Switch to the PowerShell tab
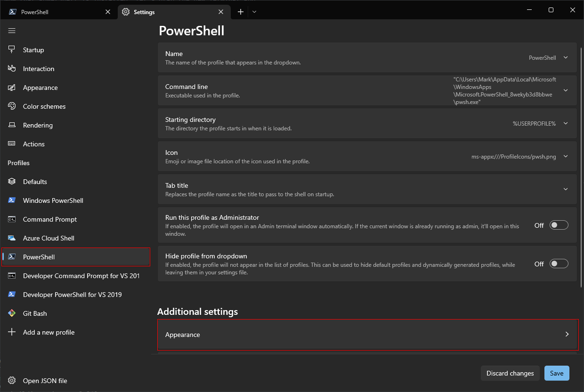 pyautogui.click(x=58, y=12)
